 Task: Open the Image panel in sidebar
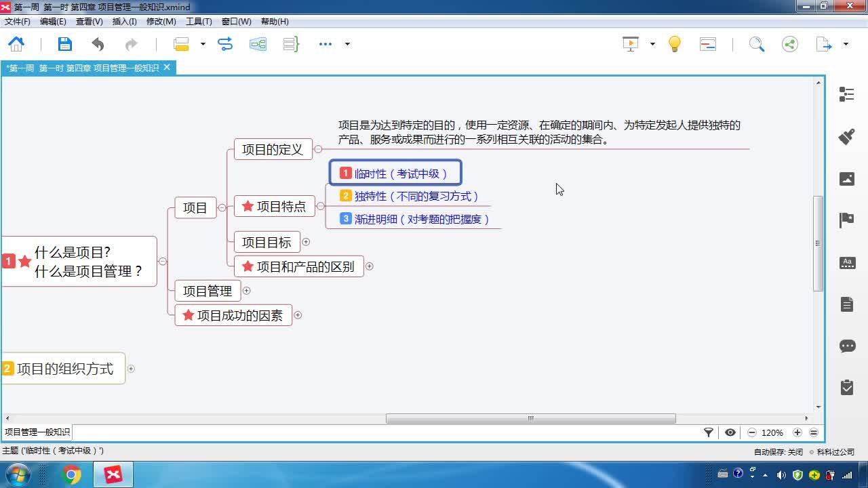[x=847, y=179]
